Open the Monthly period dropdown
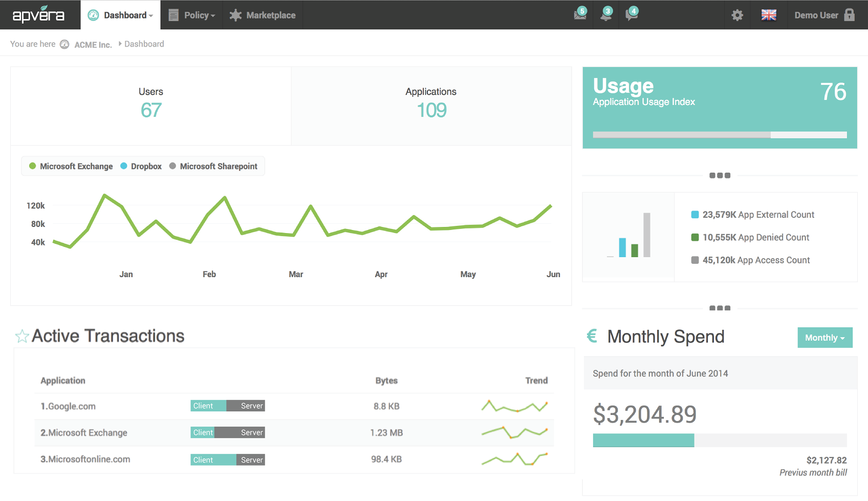The height and width of the screenshot is (501, 868). point(825,338)
